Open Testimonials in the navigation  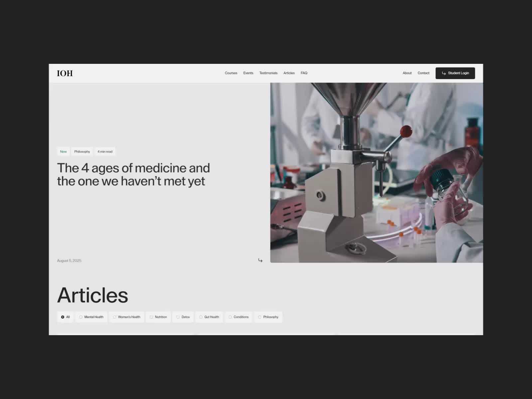click(x=268, y=73)
